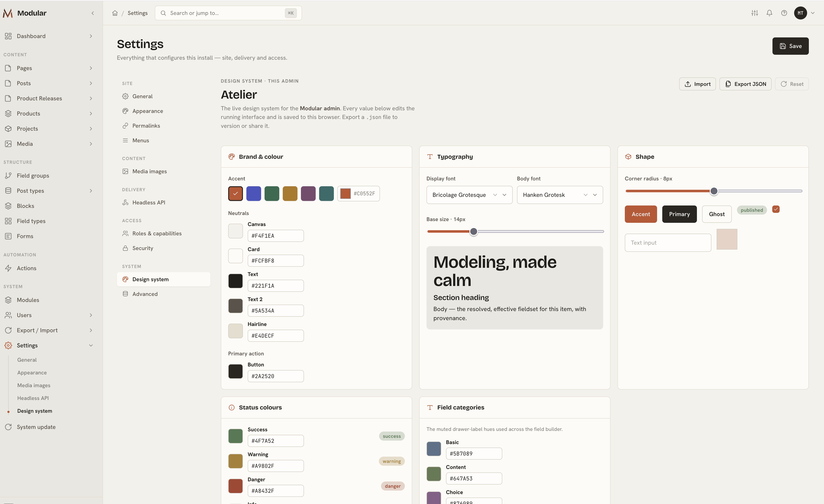Collapse the Settings sidebar group

(91, 345)
